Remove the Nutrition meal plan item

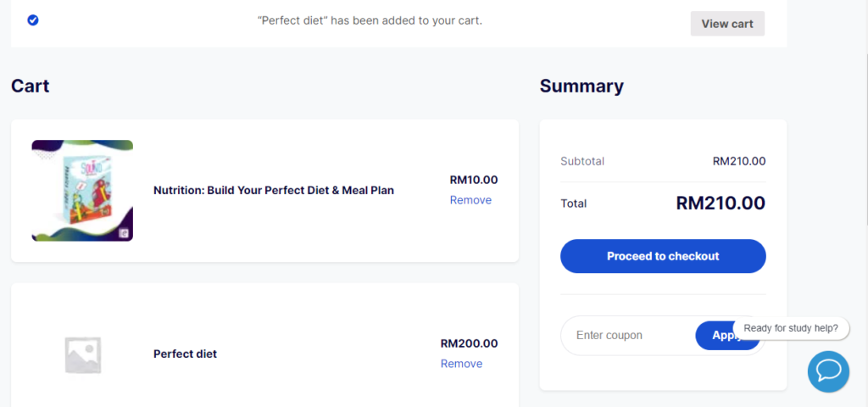click(x=470, y=200)
